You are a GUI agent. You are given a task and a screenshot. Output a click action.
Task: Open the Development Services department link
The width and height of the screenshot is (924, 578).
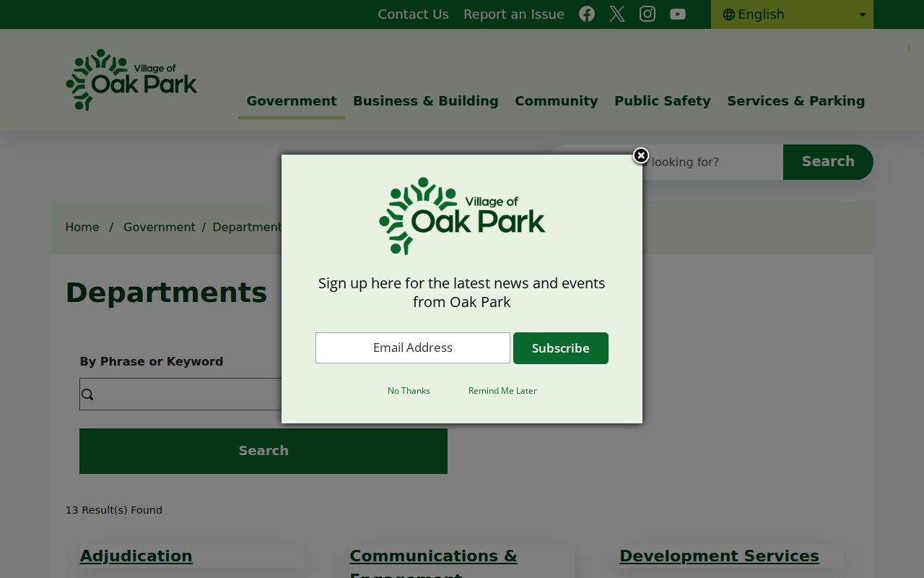pyautogui.click(x=719, y=556)
